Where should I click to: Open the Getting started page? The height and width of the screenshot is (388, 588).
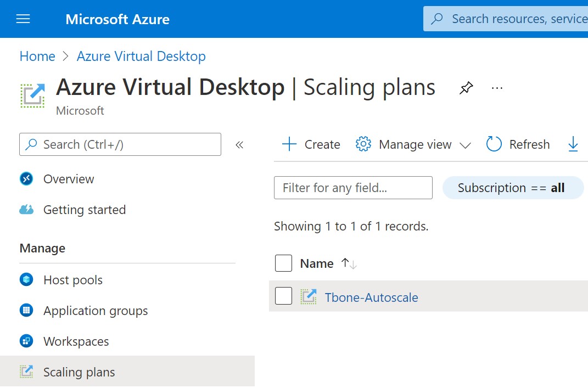click(x=85, y=210)
